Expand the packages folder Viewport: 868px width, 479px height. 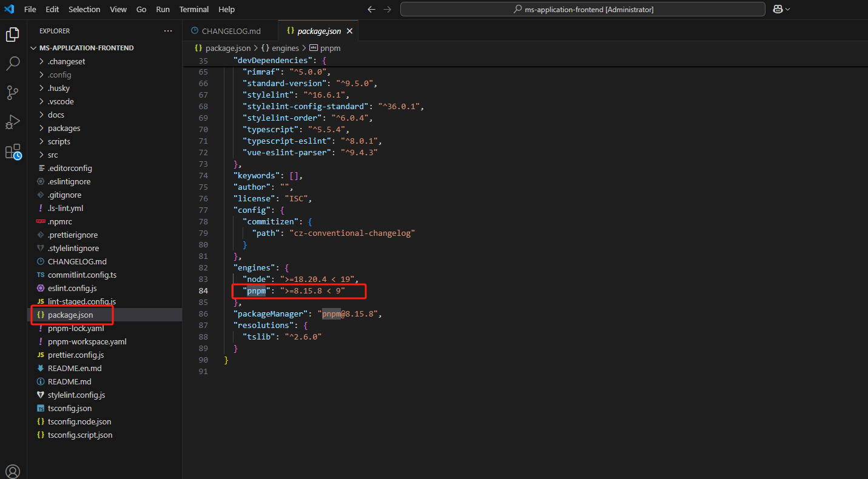point(64,128)
